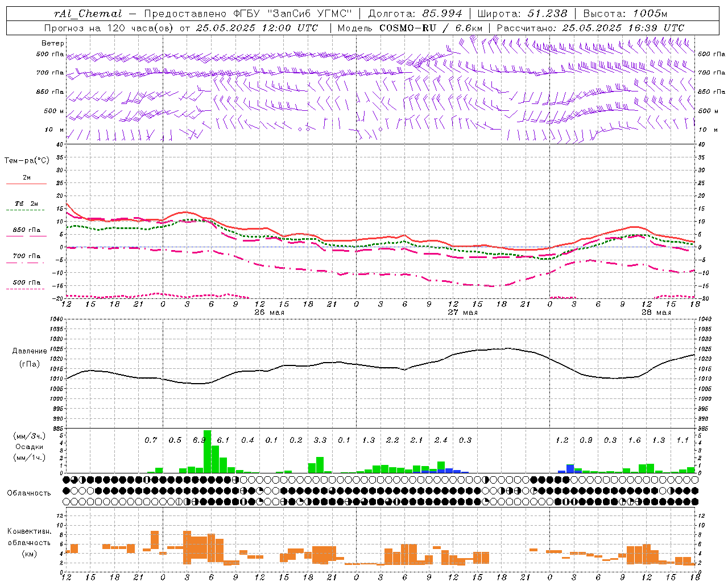This screenshot has height=582, width=728.
Task: Click the 10 м left-axis wind level label
Action: 54,130
